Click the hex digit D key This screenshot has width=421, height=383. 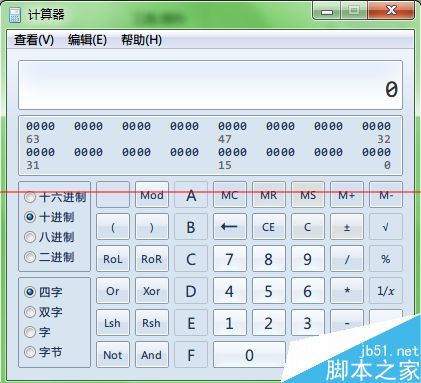(x=191, y=291)
